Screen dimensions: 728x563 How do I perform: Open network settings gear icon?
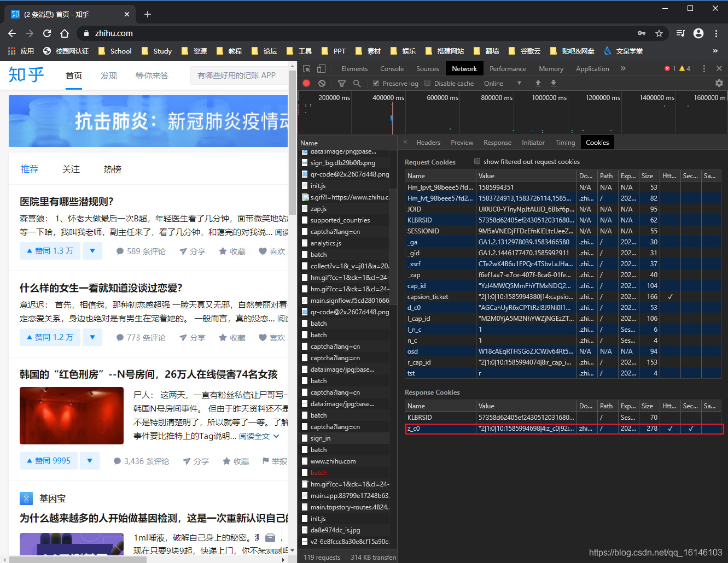[x=719, y=83]
